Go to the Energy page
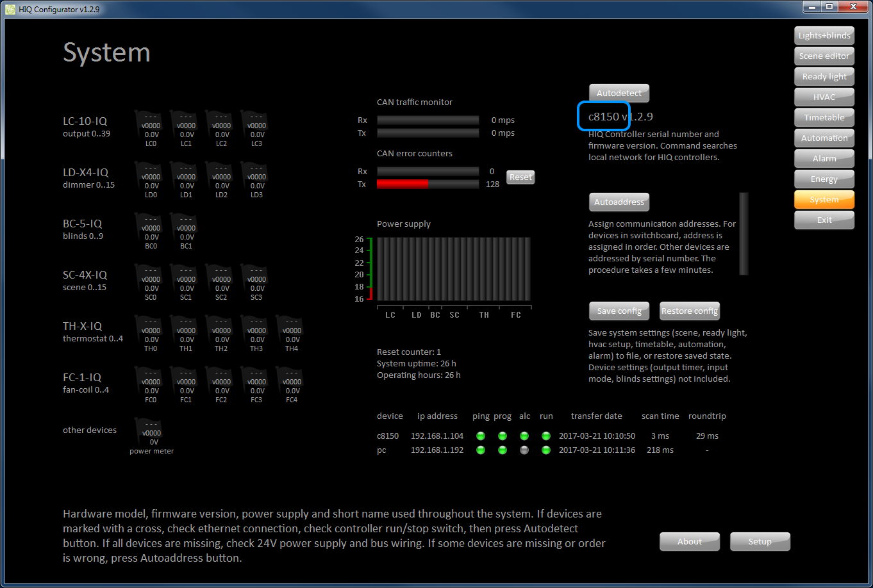873x588 pixels. coord(824,179)
